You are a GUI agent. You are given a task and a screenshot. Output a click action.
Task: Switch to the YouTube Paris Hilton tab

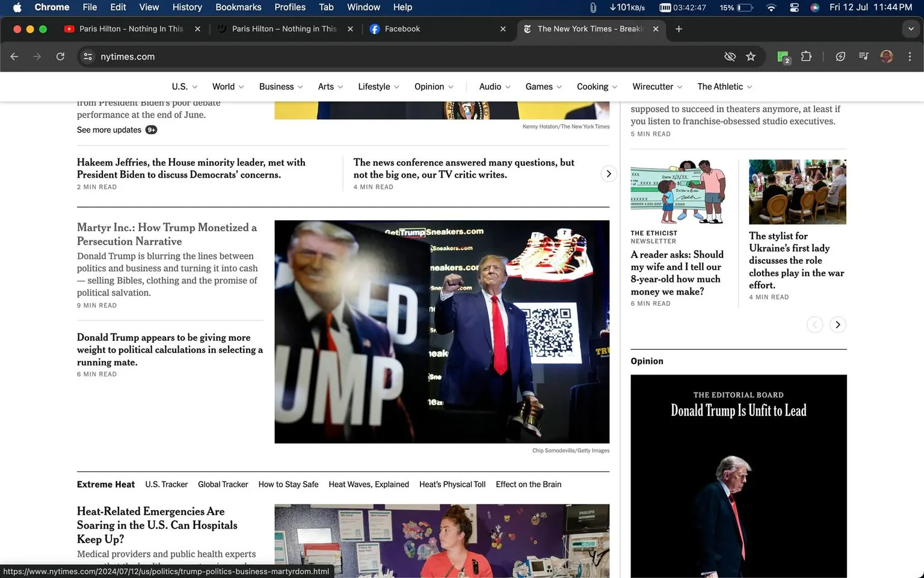(132, 29)
